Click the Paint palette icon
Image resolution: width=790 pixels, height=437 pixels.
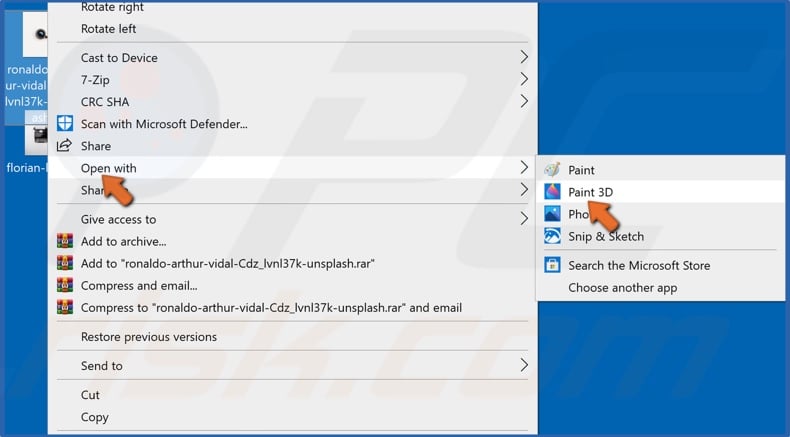pyautogui.click(x=552, y=170)
